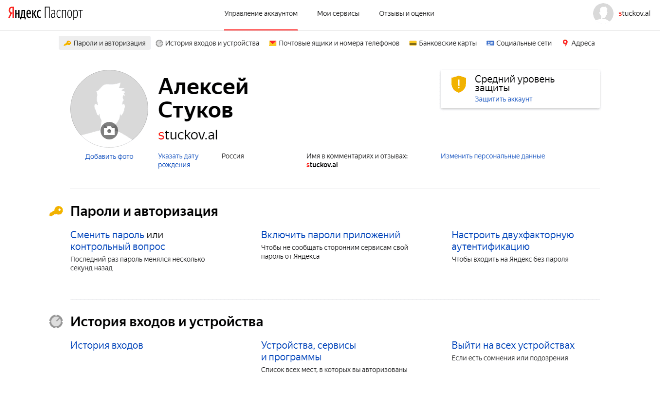Open Настроить двухфакторную аутентификацию link
This screenshot has height=400, width=660.
pyautogui.click(x=511, y=240)
